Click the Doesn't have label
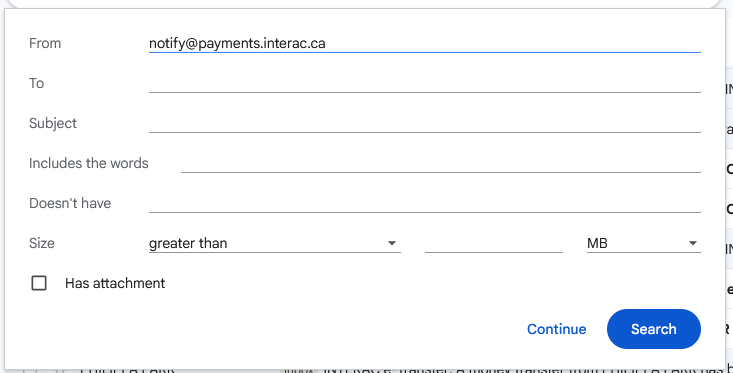 (x=70, y=203)
